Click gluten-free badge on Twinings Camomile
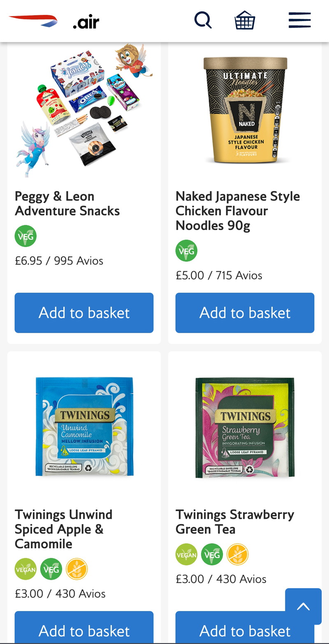This screenshot has height=644, width=329. (76, 569)
